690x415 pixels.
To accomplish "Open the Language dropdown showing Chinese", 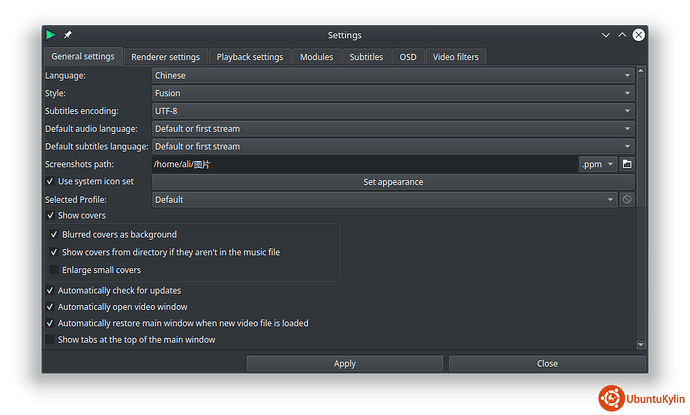I will pyautogui.click(x=393, y=76).
